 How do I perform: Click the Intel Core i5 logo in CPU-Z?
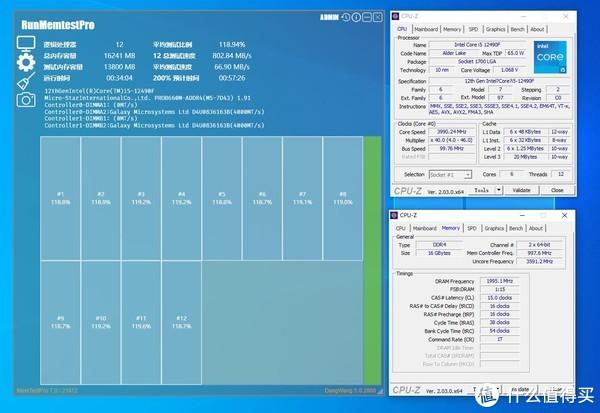pos(550,57)
